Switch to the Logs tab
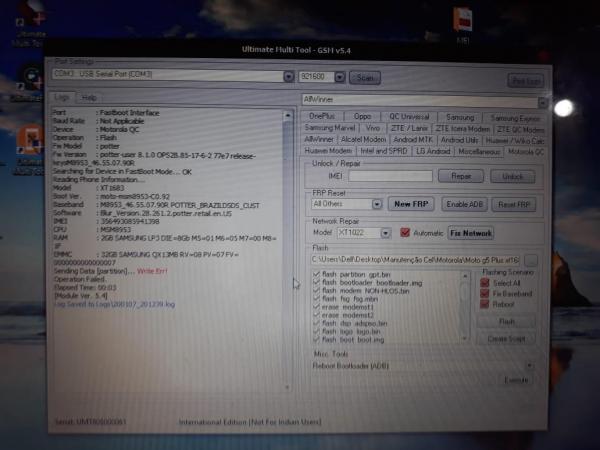 pos(62,97)
